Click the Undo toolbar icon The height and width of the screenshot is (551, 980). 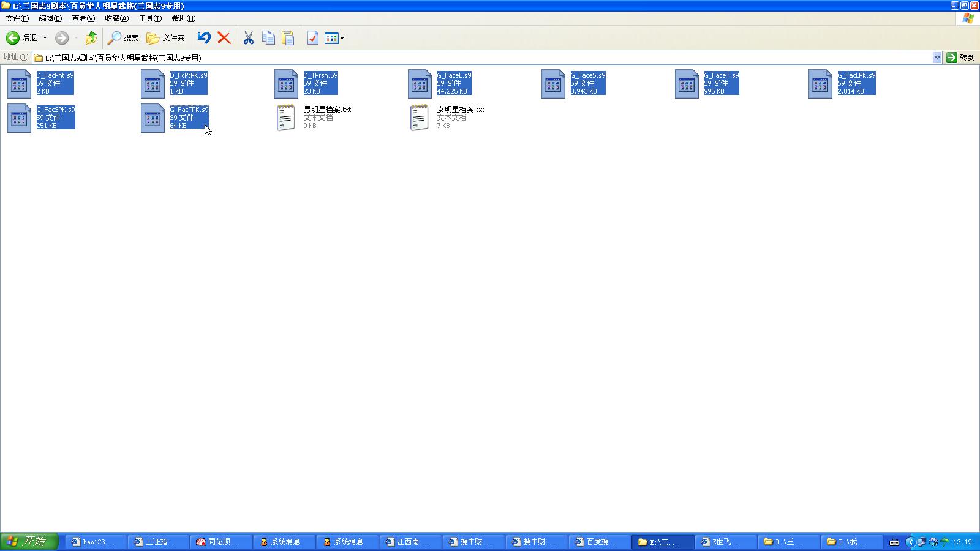(x=204, y=38)
